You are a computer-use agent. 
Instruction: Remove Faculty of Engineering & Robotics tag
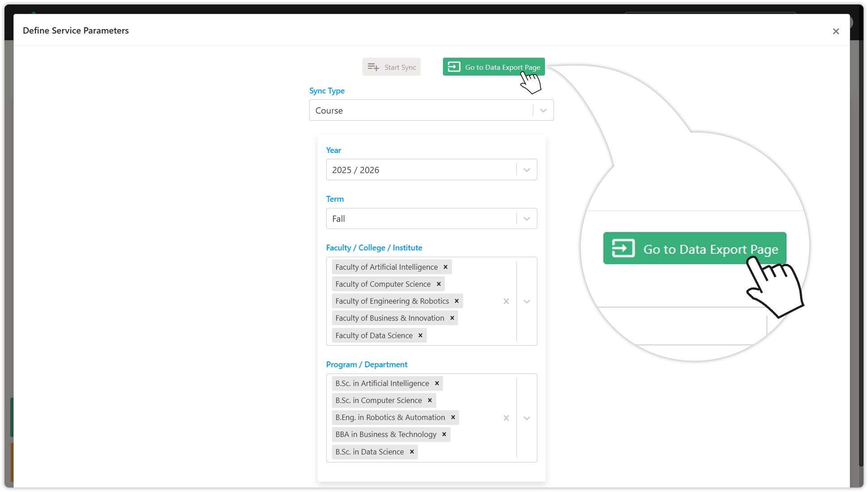pos(456,301)
